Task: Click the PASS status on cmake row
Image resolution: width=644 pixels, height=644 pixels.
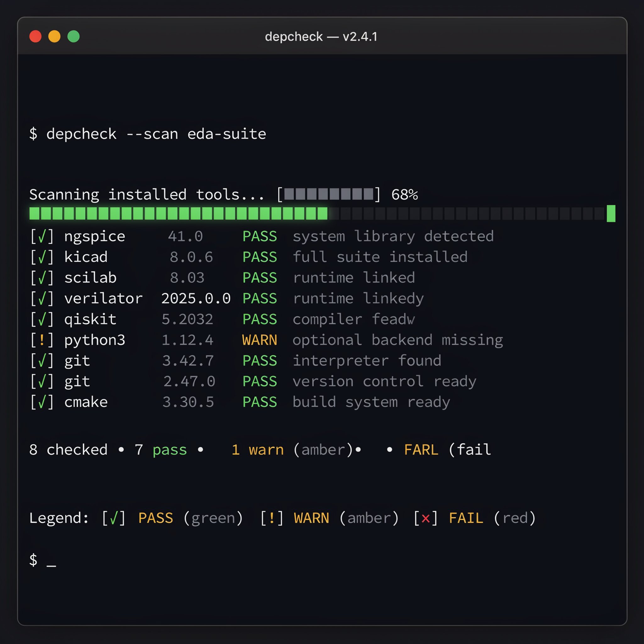Action: click(x=260, y=402)
